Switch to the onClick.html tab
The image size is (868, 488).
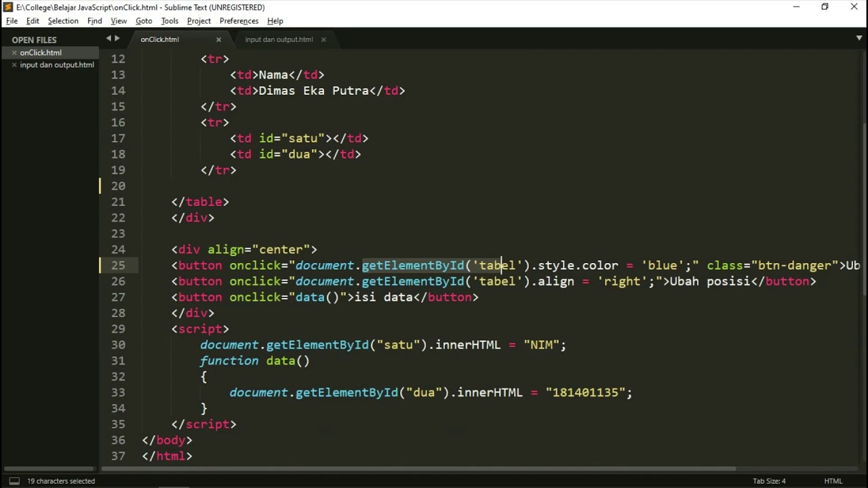point(160,39)
